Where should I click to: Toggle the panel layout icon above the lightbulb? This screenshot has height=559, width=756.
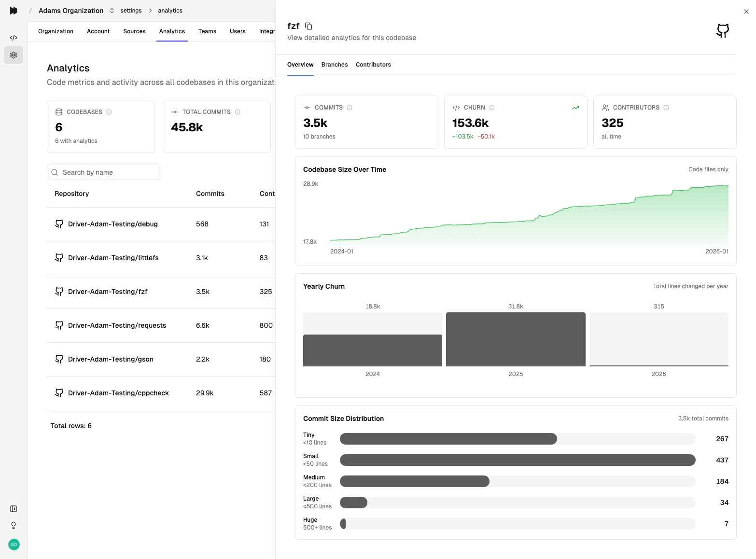(x=13, y=508)
